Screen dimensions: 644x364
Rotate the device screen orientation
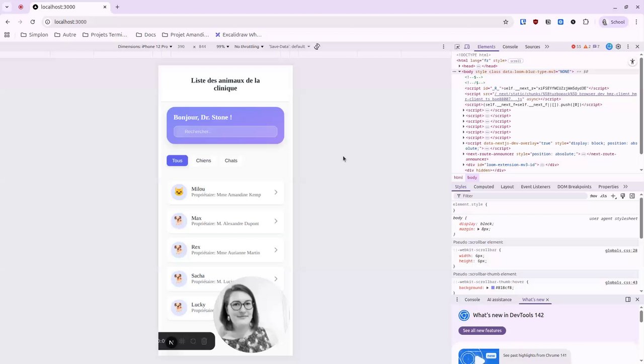coord(317,46)
